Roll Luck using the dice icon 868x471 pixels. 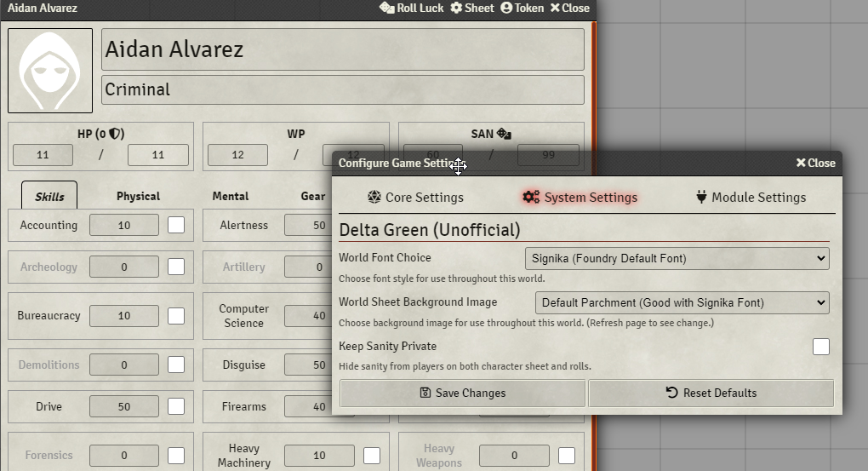point(386,8)
